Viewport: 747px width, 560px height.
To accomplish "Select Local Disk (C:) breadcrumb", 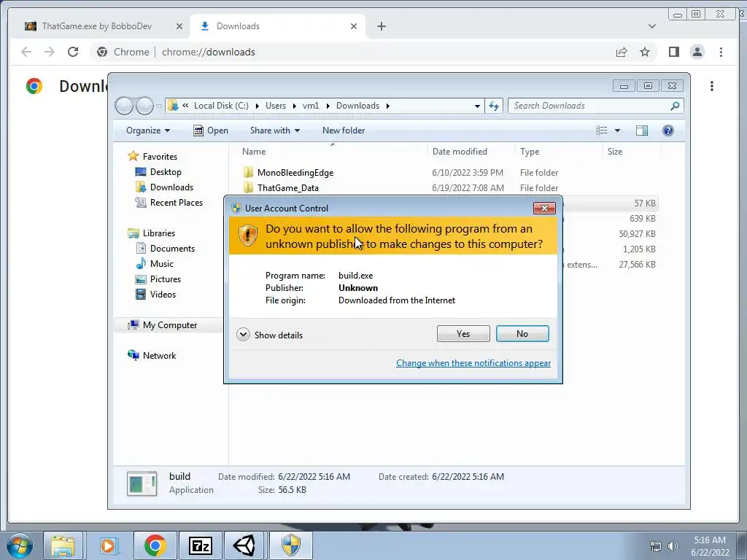I will pos(221,106).
